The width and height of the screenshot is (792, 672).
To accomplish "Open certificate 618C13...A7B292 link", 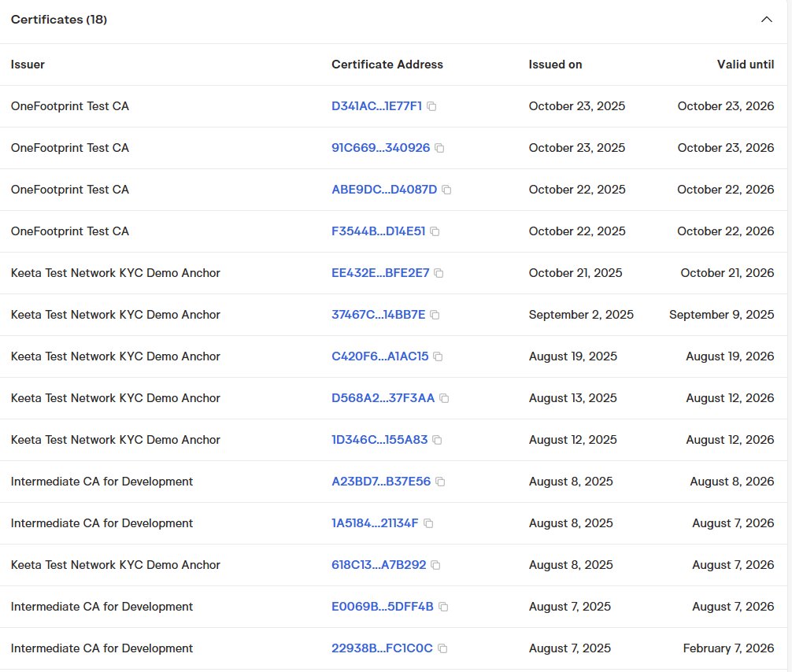I will point(379,565).
